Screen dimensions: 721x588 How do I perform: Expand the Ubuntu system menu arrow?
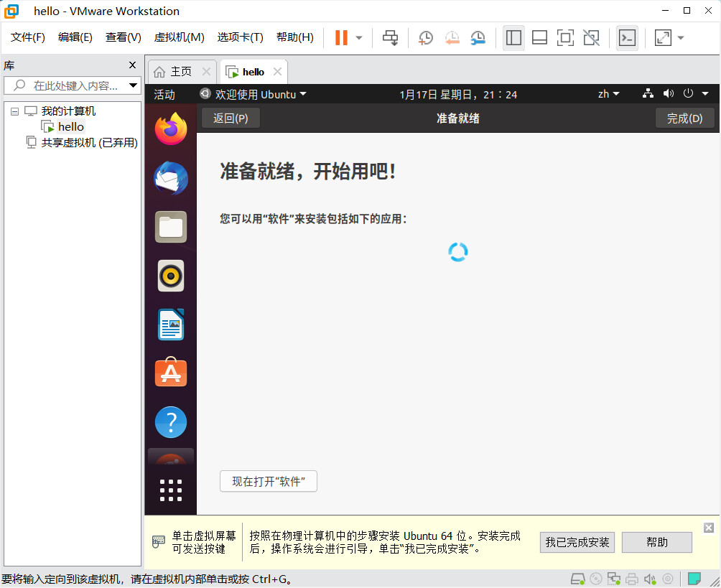tap(705, 94)
